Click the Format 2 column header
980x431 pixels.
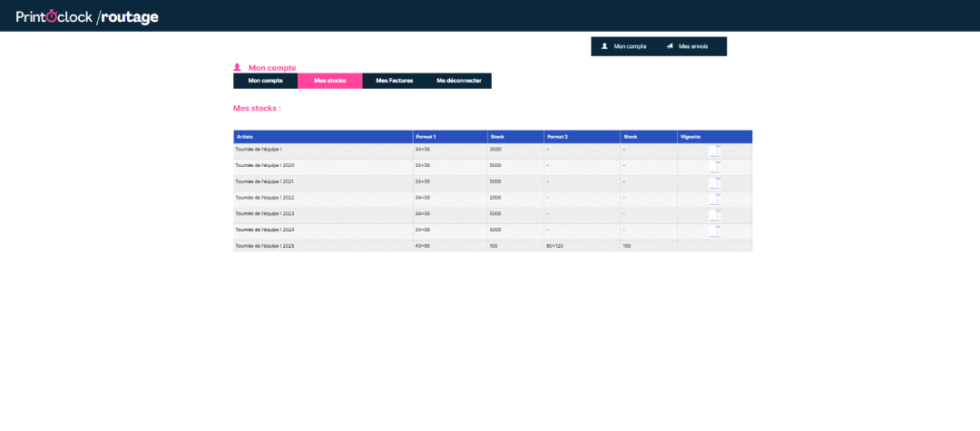(x=582, y=137)
